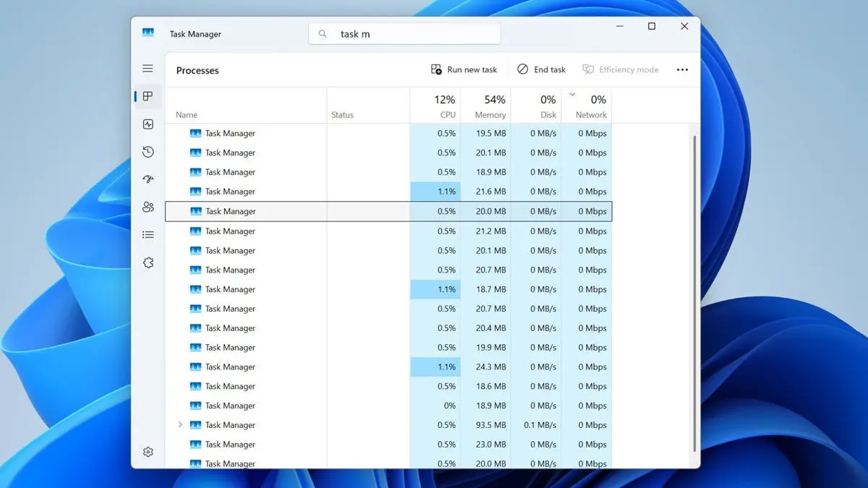The height and width of the screenshot is (488, 868).
Task: Open the Processes view in the sidebar
Action: pos(148,95)
